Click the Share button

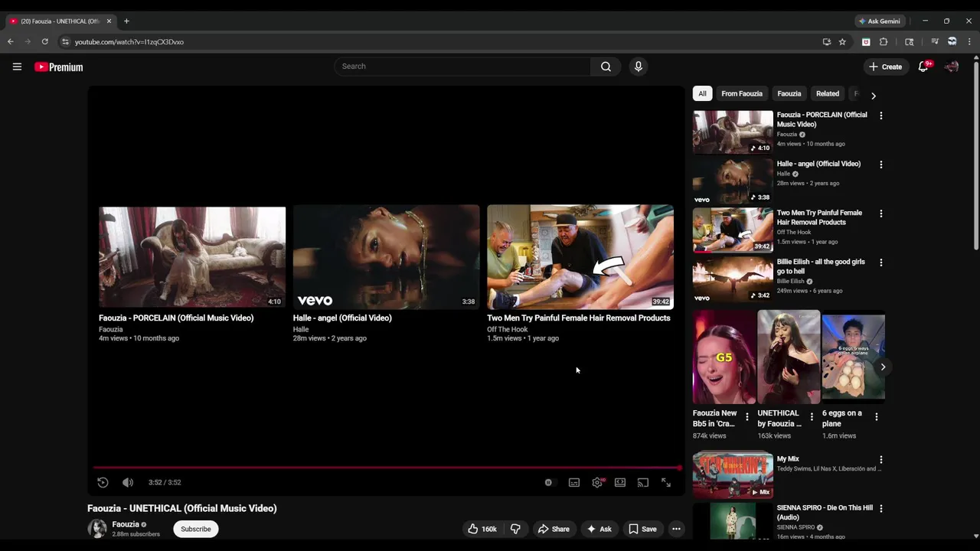click(553, 529)
